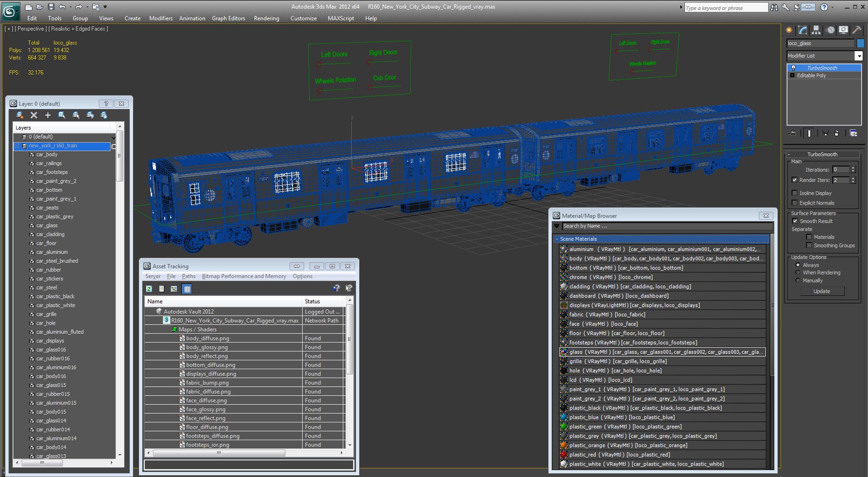The width and height of the screenshot is (868, 477).
Task: Open the Motion command panel tab
Action: (830, 30)
